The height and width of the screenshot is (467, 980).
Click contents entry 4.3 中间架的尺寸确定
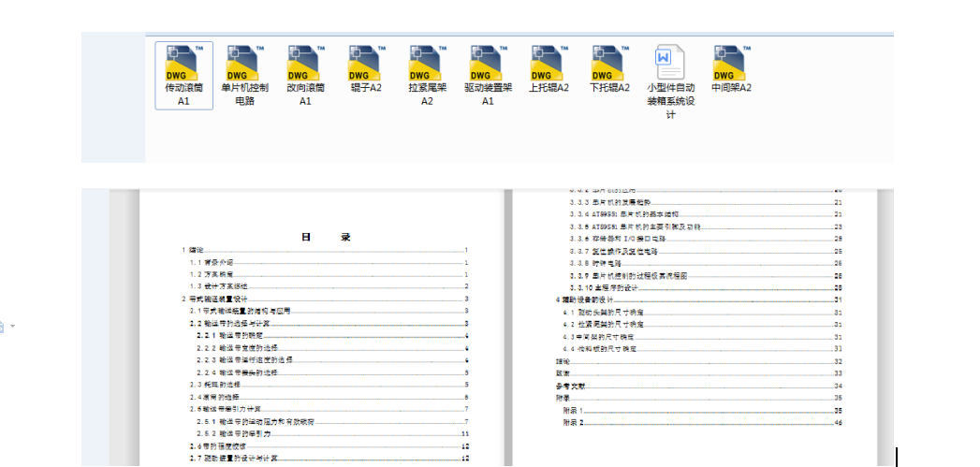coord(703,337)
